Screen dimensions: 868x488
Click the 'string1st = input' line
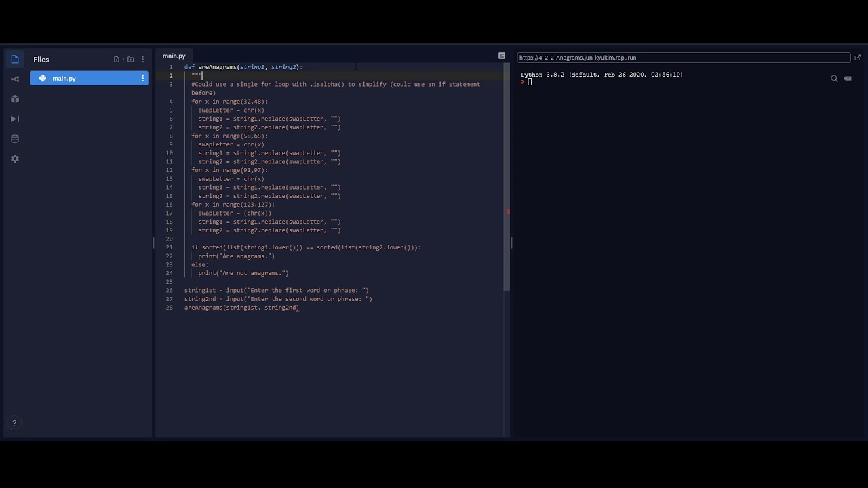tap(277, 291)
